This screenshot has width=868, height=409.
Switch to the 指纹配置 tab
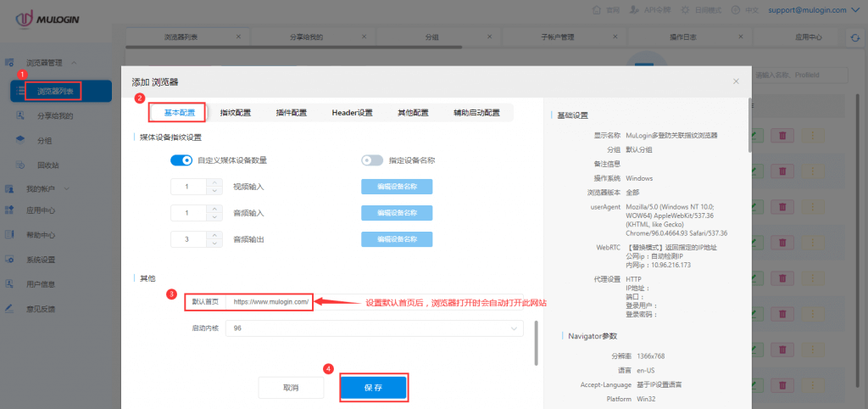tap(236, 113)
